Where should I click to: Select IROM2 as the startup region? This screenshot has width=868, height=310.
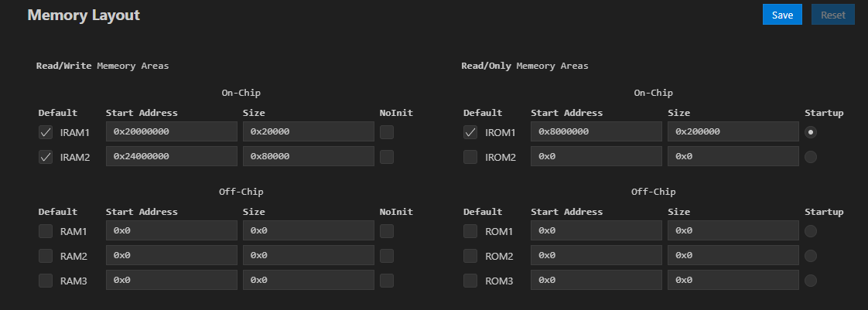pyautogui.click(x=811, y=157)
